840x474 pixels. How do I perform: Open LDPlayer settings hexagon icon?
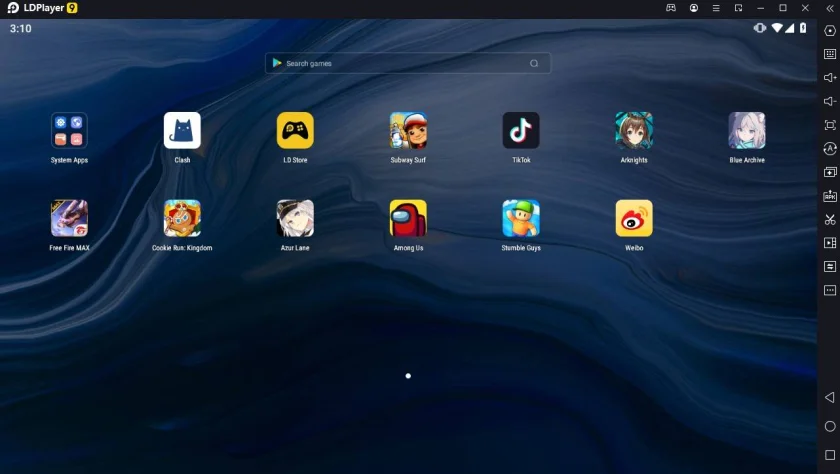(x=830, y=31)
